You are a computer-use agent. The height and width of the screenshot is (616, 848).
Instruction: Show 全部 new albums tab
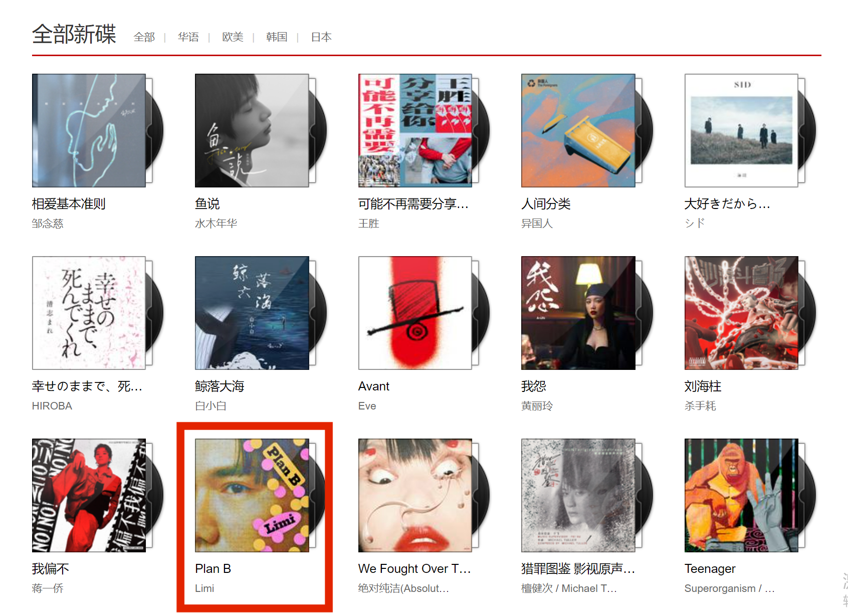[144, 37]
